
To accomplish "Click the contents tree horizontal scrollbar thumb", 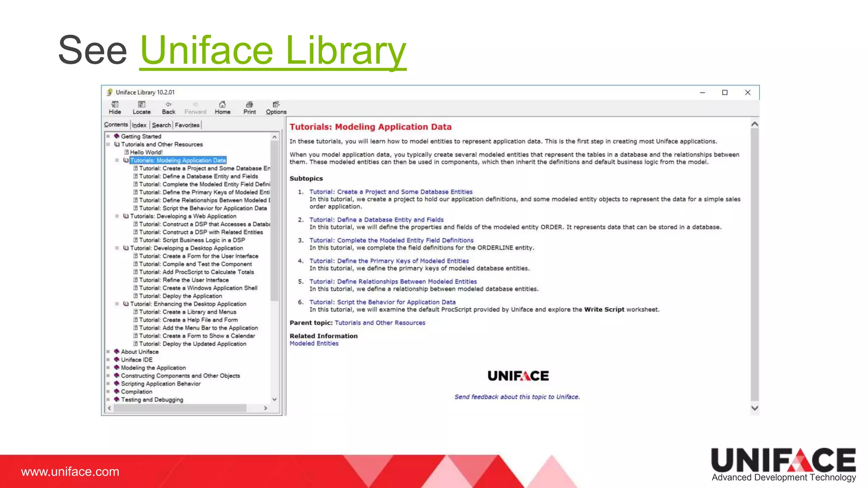I will pyautogui.click(x=180, y=408).
